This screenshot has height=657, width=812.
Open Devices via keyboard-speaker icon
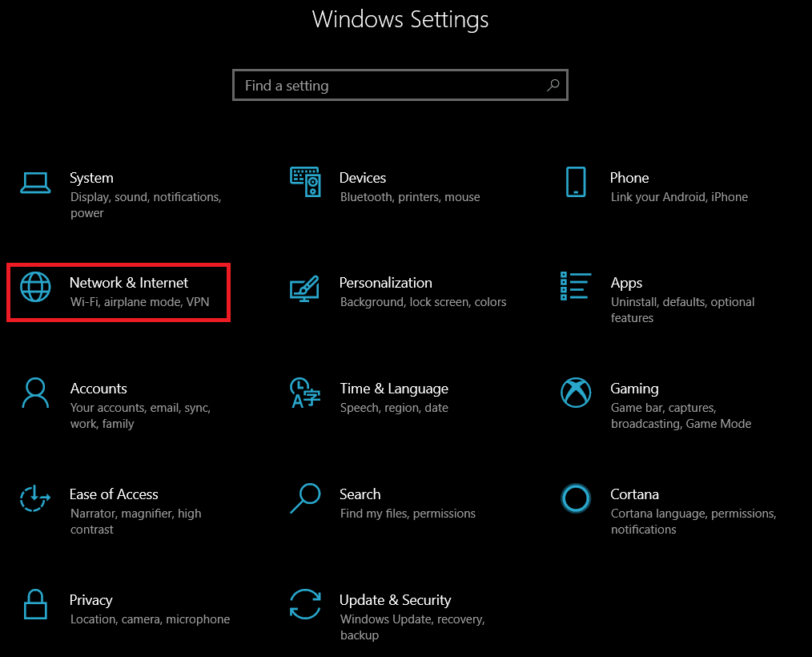click(x=305, y=182)
